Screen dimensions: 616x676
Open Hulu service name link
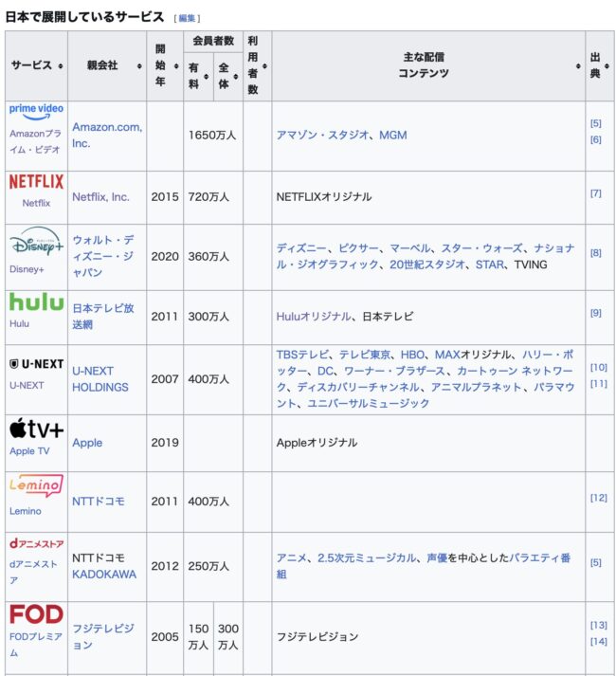[19, 323]
